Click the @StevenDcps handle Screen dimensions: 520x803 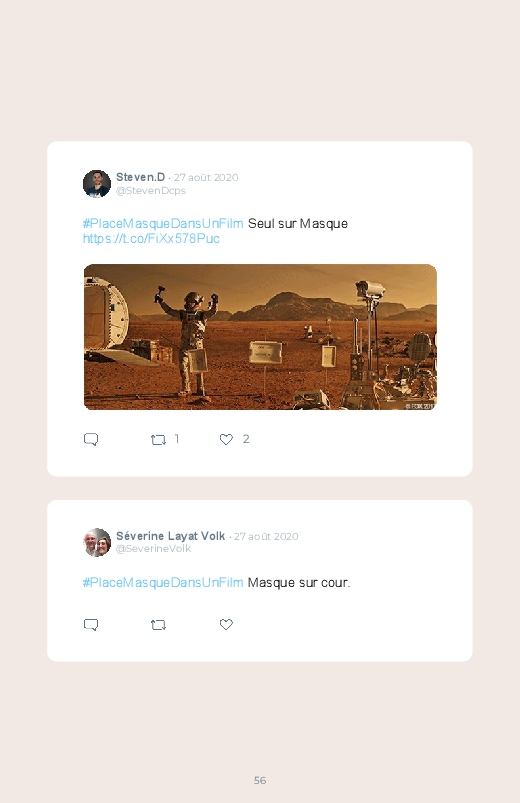click(151, 191)
